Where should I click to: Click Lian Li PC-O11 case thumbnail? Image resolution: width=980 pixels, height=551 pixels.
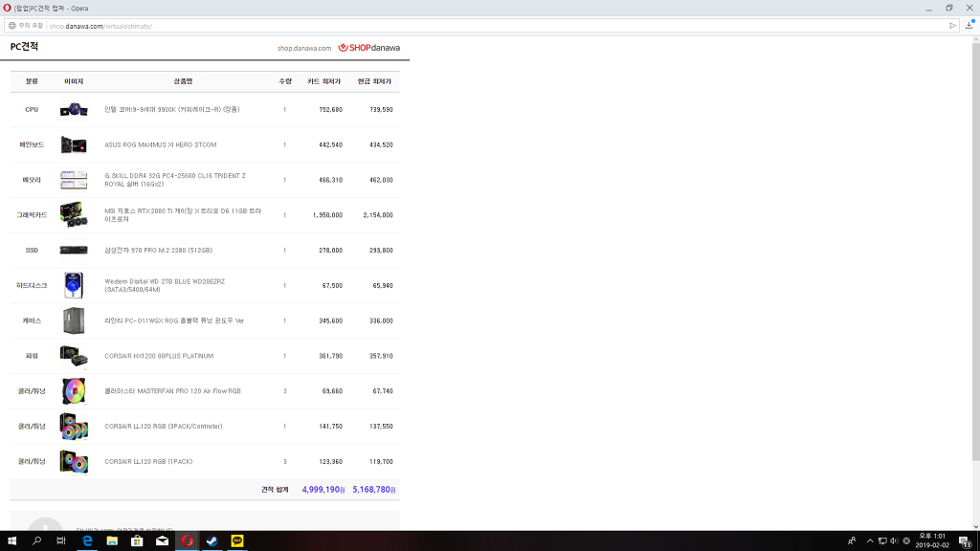coord(74,320)
